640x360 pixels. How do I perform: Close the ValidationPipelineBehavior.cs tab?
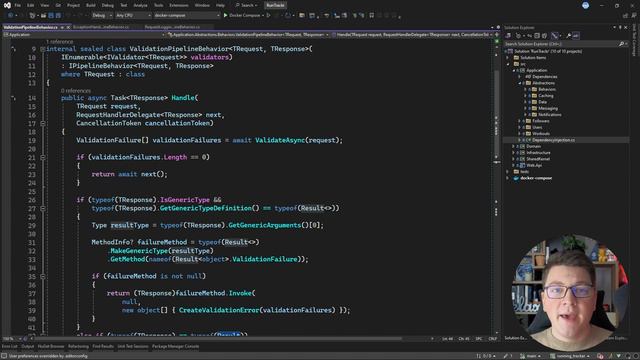[69, 27]
